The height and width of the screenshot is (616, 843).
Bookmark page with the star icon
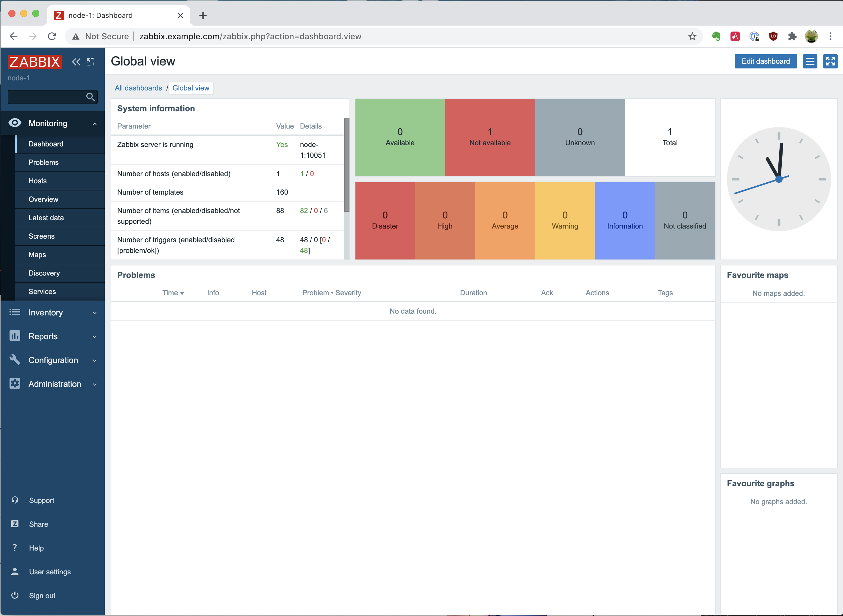[692, 37]
